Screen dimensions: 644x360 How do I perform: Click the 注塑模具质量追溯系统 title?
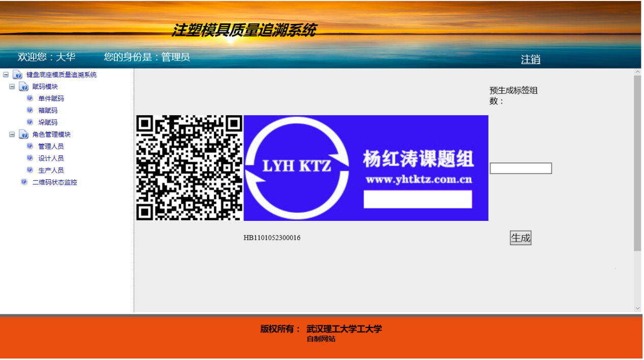tap(243, 30)
